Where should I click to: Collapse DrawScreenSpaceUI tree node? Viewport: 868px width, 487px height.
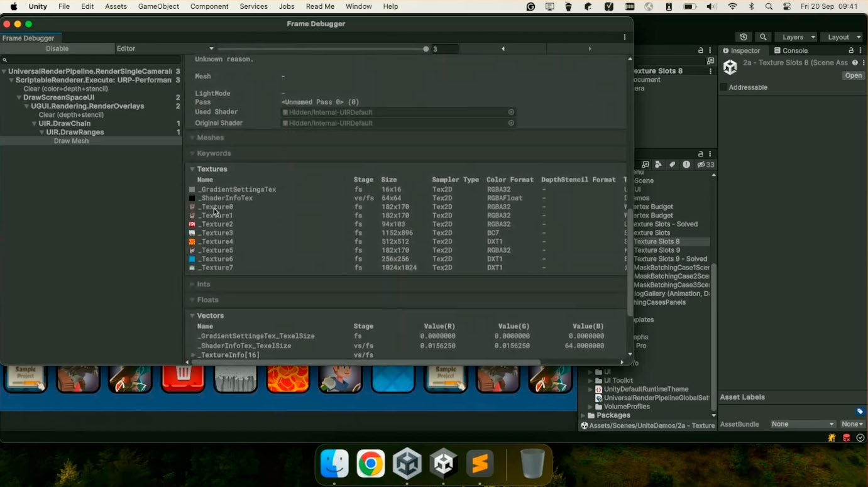(19, 97)
